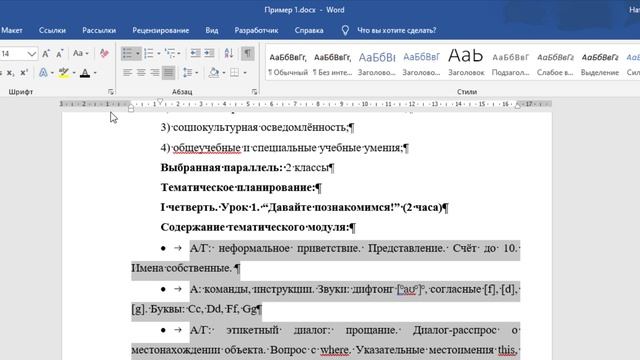Click the lightbulb Tell Me icon
The width and height of the screenshot is (640, 360).
tap(345, 30)
